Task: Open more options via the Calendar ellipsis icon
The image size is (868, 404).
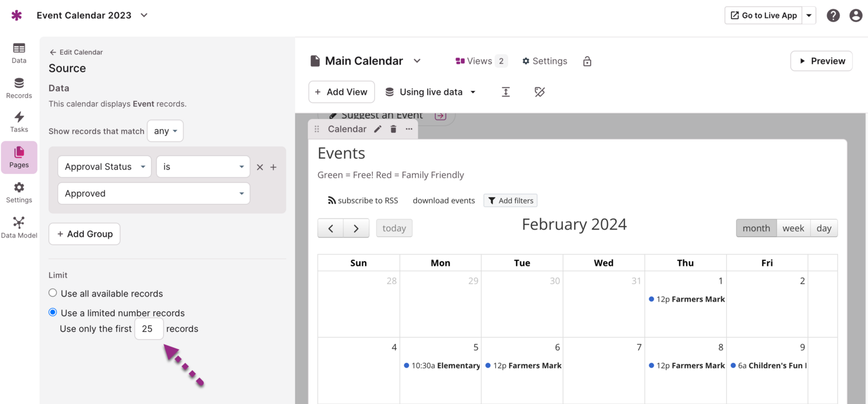Action: 409,129
